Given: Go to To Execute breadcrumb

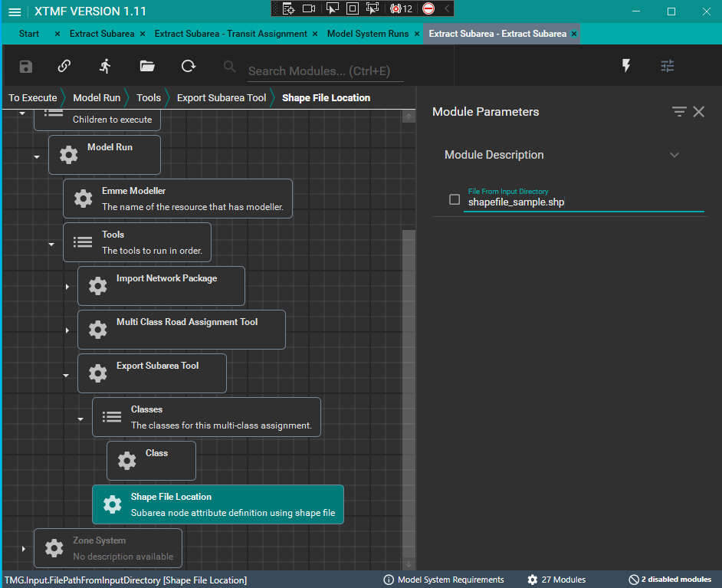Looking at the screenshot, I should [33, 97].
